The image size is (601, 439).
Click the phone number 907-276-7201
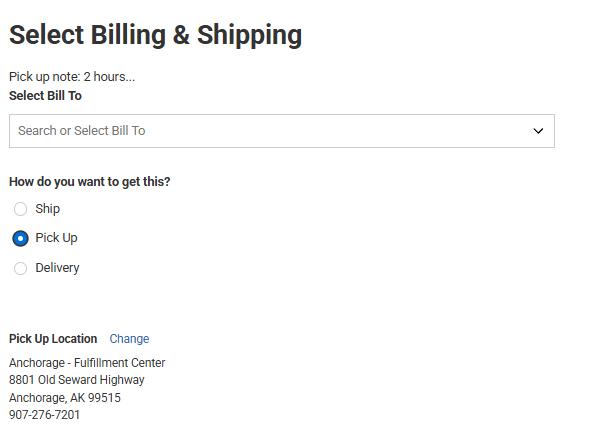[44, 415]
